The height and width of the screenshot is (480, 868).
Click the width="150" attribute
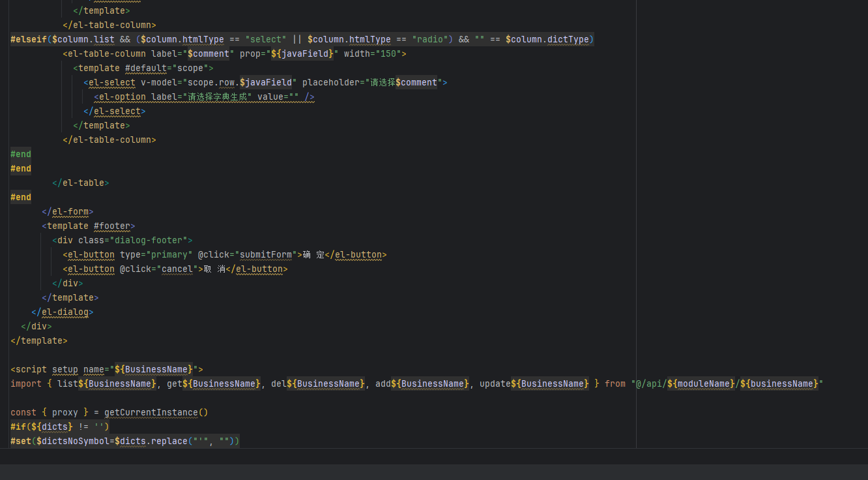pos(373,54)
